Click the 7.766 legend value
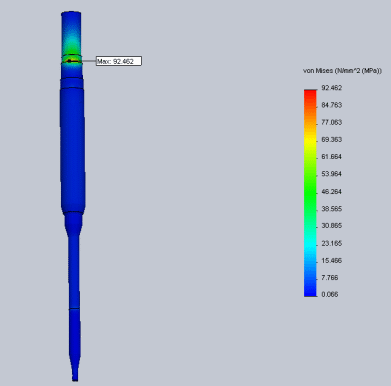The height and width of the screenshot is (386, 391). pyautogui.click(x=330, y=277)
